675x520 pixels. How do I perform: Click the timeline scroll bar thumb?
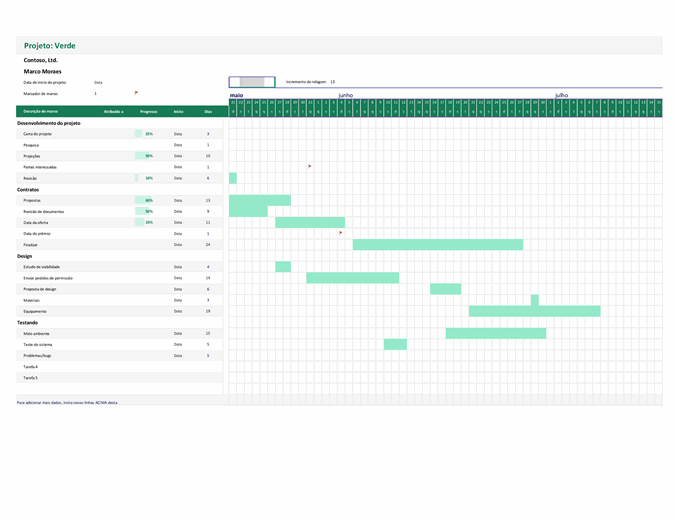[x=253, y=82]
